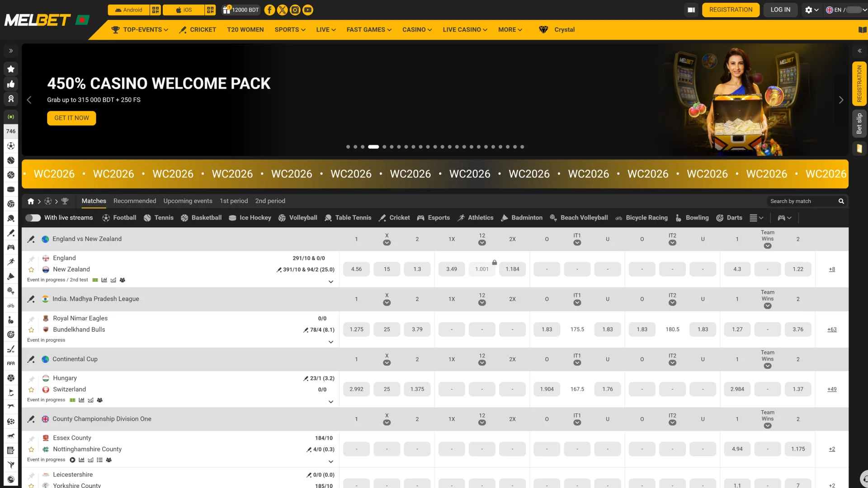The width and height of the screenshot is (868, 488).
Task: Favorite the Bundelkhand Bulls match star
Action: click(31, 330)
